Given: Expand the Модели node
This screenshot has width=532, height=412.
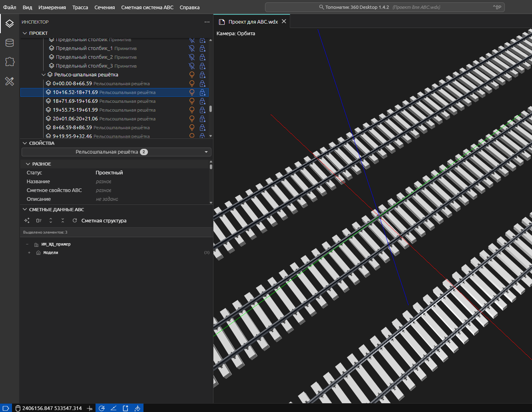Looking at the screenshot, I should (29, 253).
